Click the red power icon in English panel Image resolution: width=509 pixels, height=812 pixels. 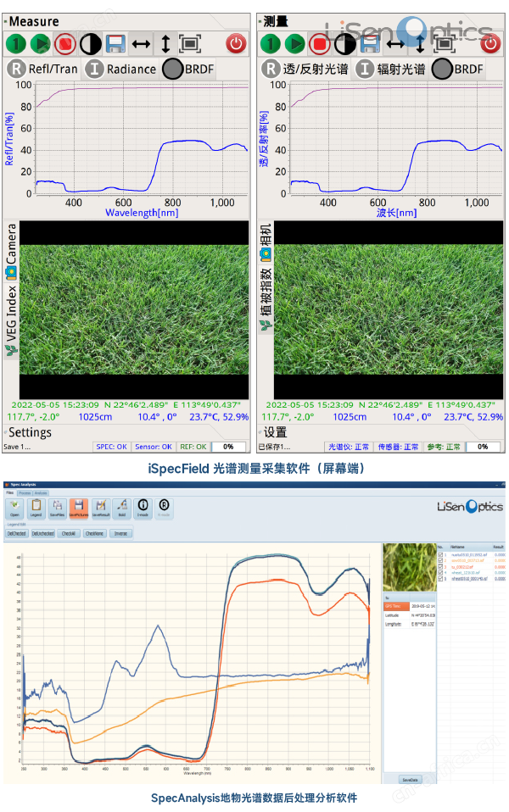point(236,44)
